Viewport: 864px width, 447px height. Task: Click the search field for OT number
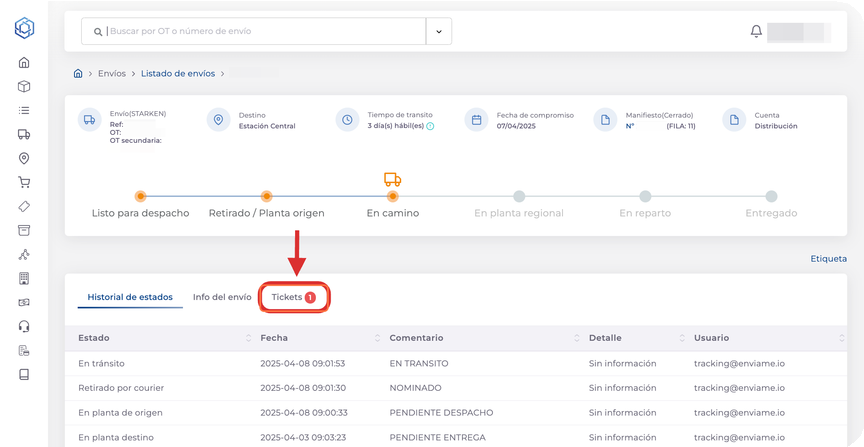pyautogui.click(x=260, y=32)
